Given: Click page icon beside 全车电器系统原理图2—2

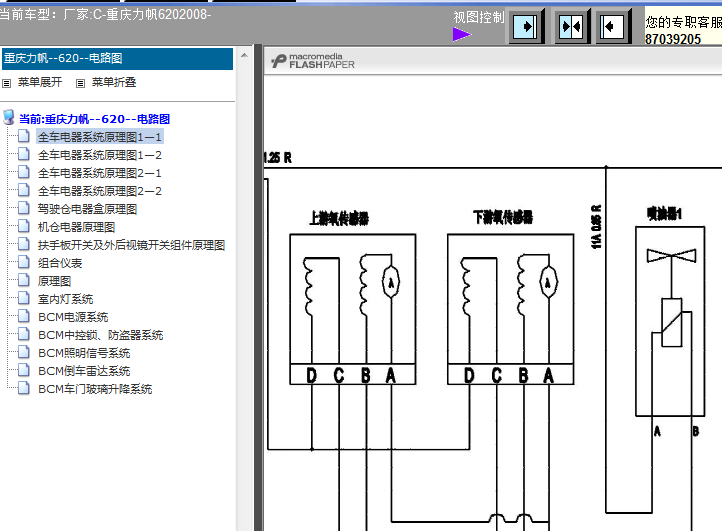Looking at the screenshot, I should click(24, 190).
